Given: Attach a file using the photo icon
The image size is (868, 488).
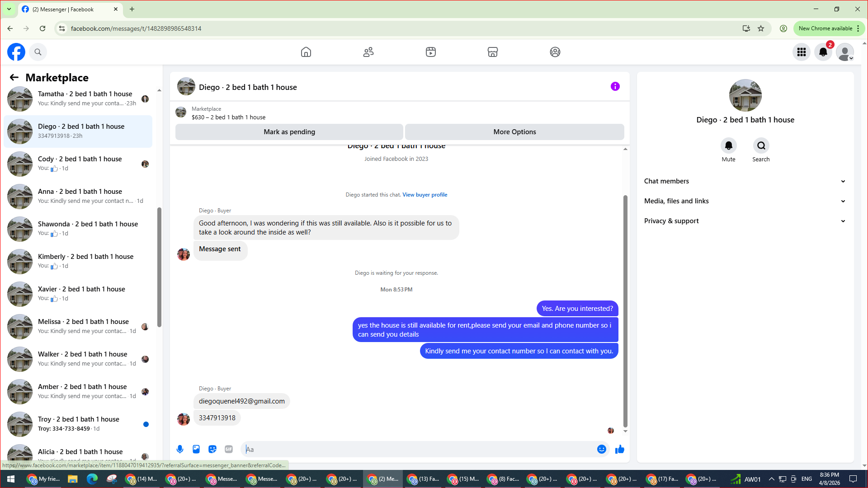Looking at the screenshot, I should tap(196, 449).
